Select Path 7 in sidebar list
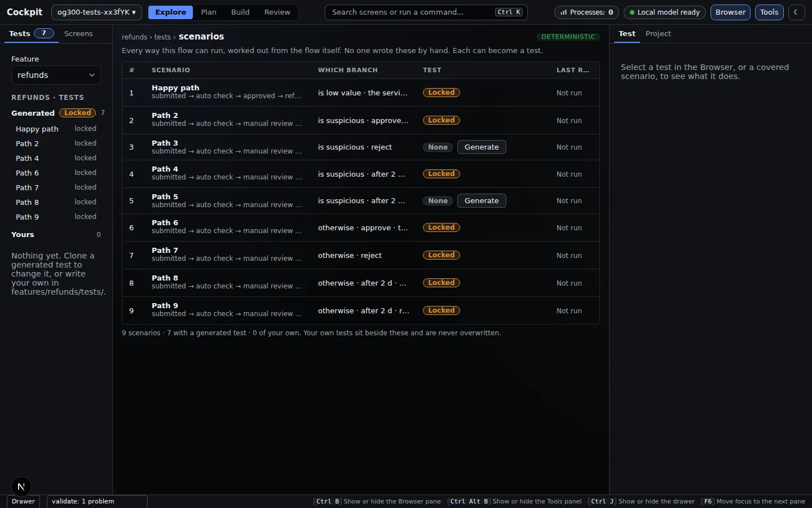The height and width of the screenshot is (508, 812). (56, 187)
